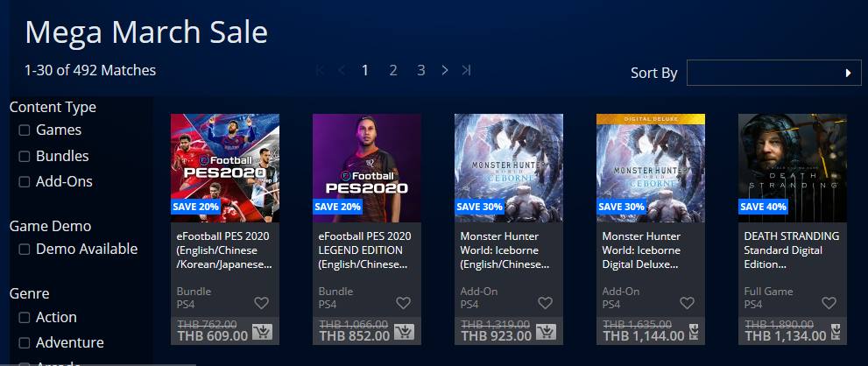Image resolution: width=868 pixels, height=366 pixels.
Task: Go to next page chevron
Action: click(x=445, y=70)
